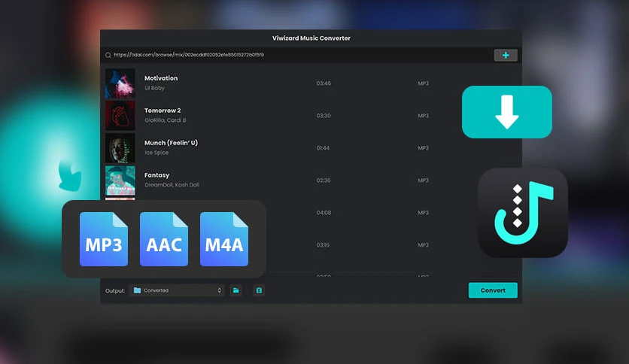629x364 pixels.
Task: Click duration 03:30 of Tomorrow 2
Action: (324, 116)
